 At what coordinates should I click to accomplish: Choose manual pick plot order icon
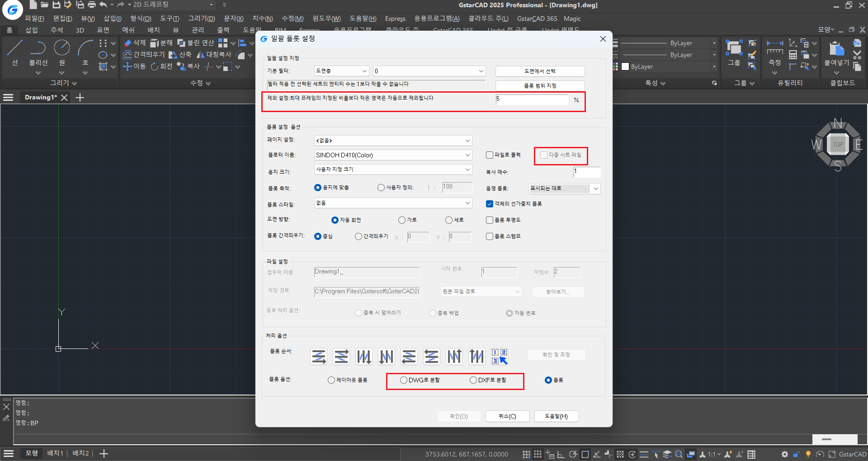click(500, 357)
